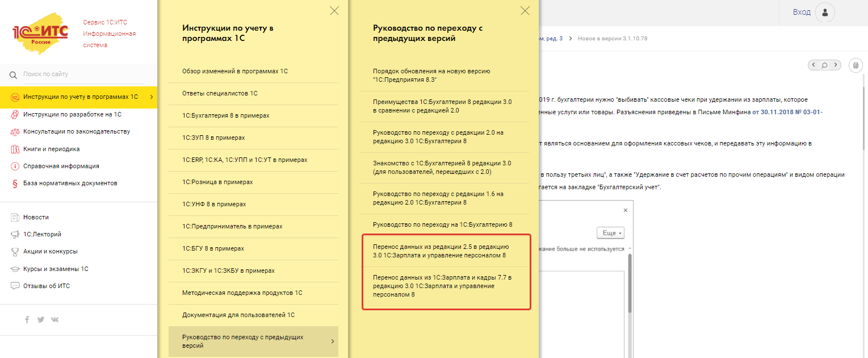Click the books icon for 'Книги и периодика'
The width and height of the screenshot is (868, 358).
point(15,149)
